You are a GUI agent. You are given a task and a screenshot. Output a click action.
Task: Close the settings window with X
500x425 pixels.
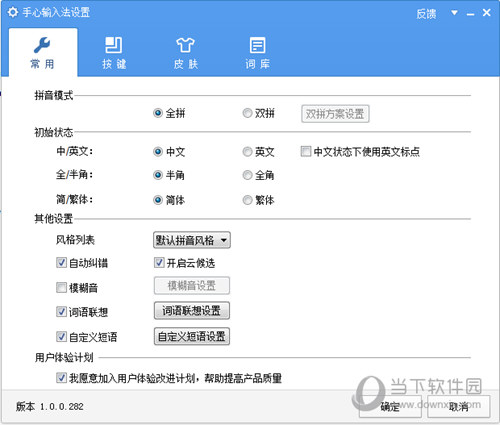(486, 13)
